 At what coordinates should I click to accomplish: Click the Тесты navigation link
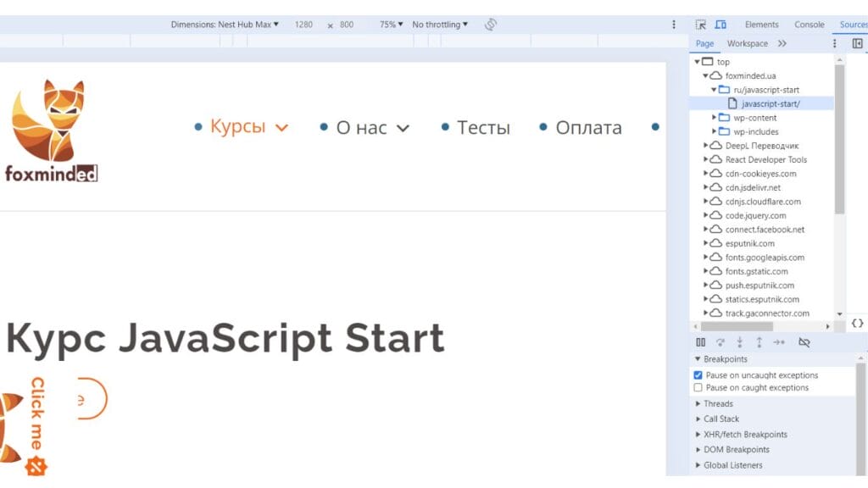coord(483,128)
